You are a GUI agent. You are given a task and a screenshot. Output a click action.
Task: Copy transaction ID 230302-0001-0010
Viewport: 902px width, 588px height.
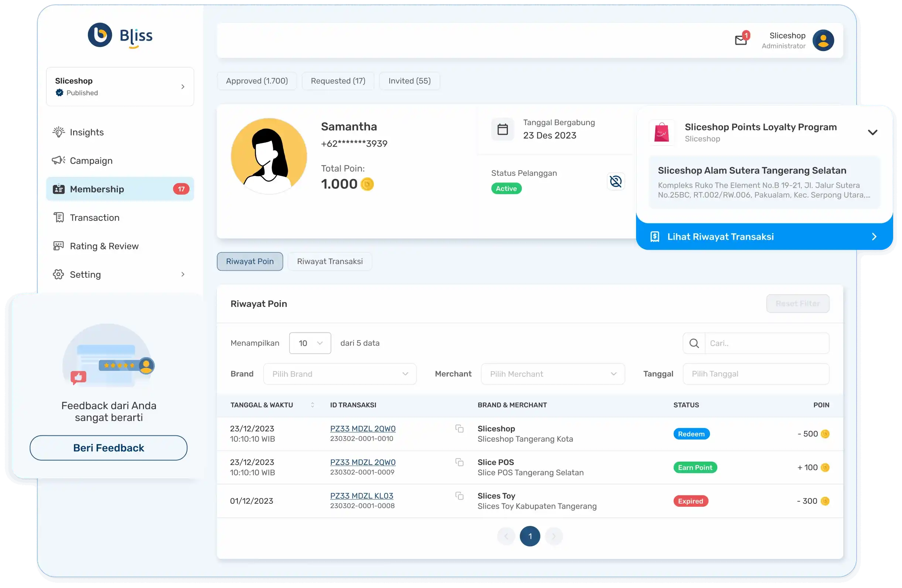tap(459, 428)
